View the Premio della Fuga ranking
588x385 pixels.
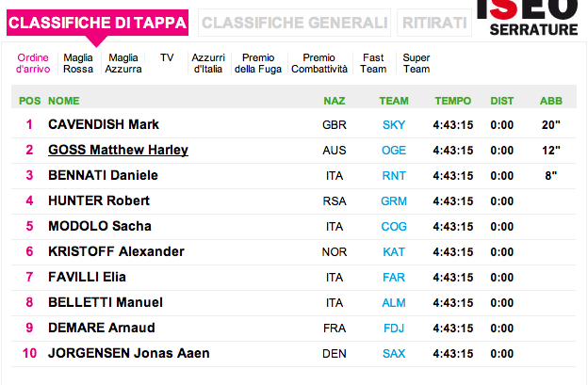coord(258,63)
